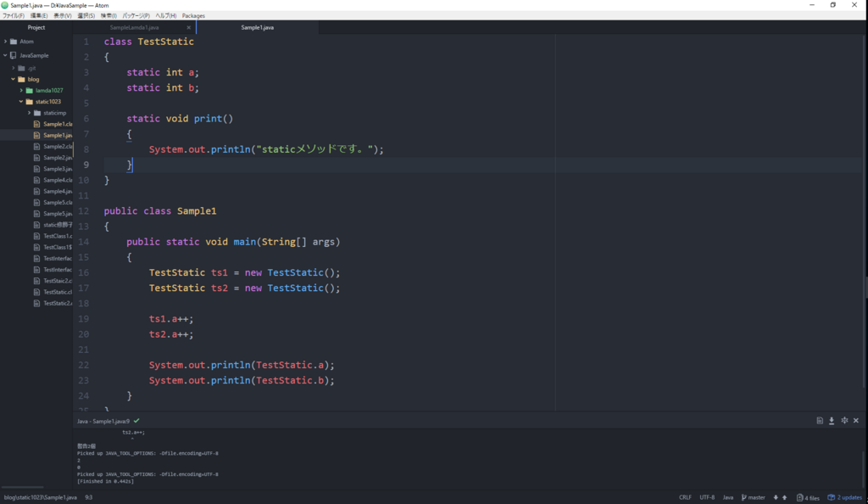Change UTF-8 file encoding
Screen dimensions: 868x504
point(707,497)
